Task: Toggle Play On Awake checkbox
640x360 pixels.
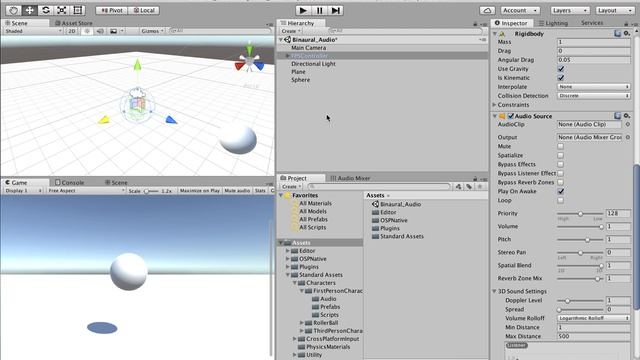Action: 561,191
